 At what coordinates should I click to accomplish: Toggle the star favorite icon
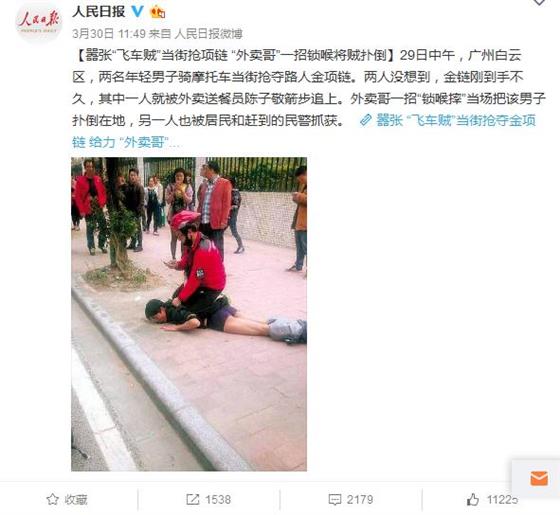[52, 499]
